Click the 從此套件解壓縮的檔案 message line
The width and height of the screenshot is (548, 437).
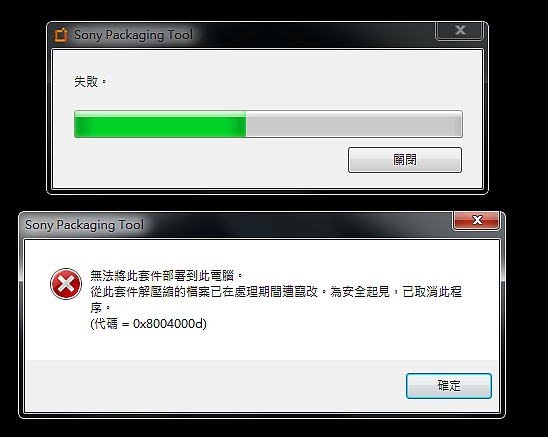coord(276,292)
